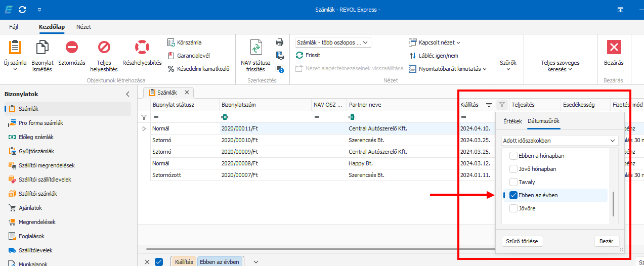Click the red Bezárás icon
The width and height of the screenshot is (644, 266).
(614, 48)
